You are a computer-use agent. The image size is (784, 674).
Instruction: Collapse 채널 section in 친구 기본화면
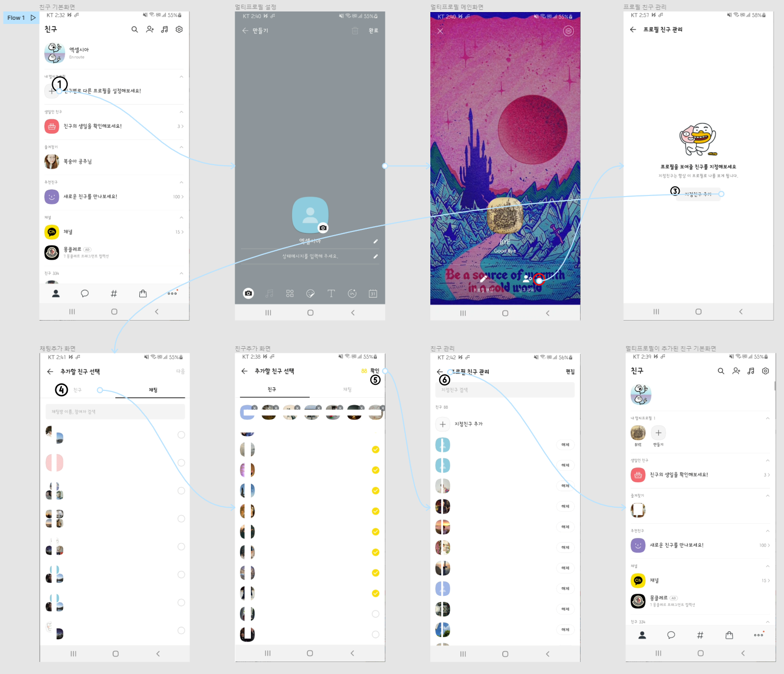[x=181, y=217]
